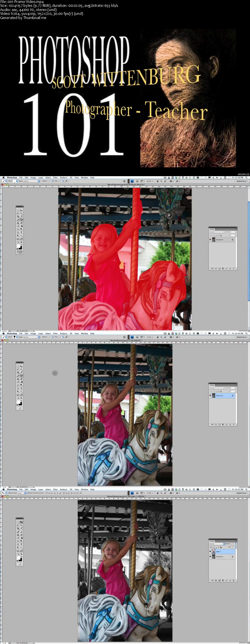
Task: Select the Type tool in the Quick Mask frame
Action: (21, 232)
